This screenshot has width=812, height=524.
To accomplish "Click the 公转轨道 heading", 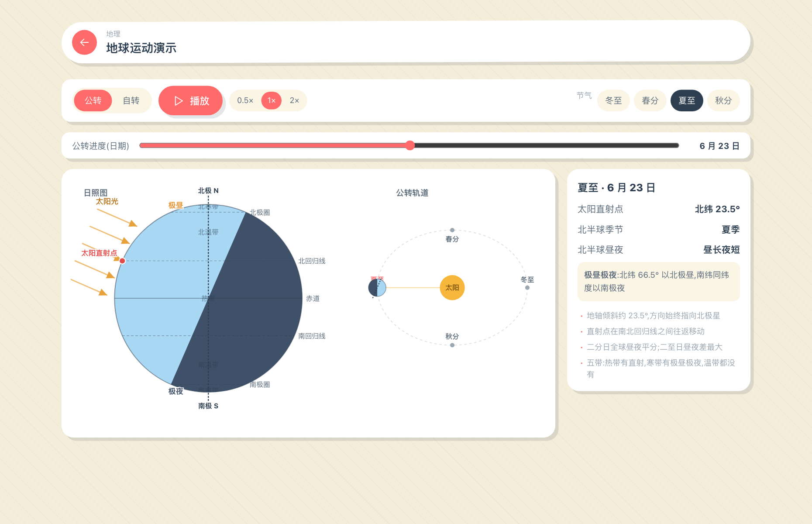I will (x=412, y=193).
